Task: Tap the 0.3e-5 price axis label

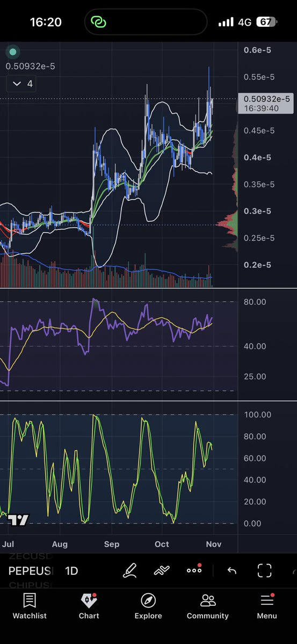Action: coord(257,211)
